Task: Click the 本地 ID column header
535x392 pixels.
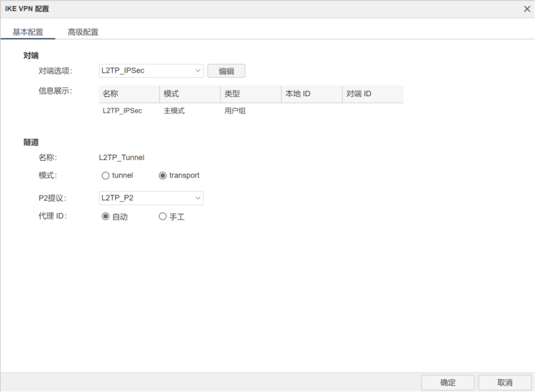Action: (312, 94)
